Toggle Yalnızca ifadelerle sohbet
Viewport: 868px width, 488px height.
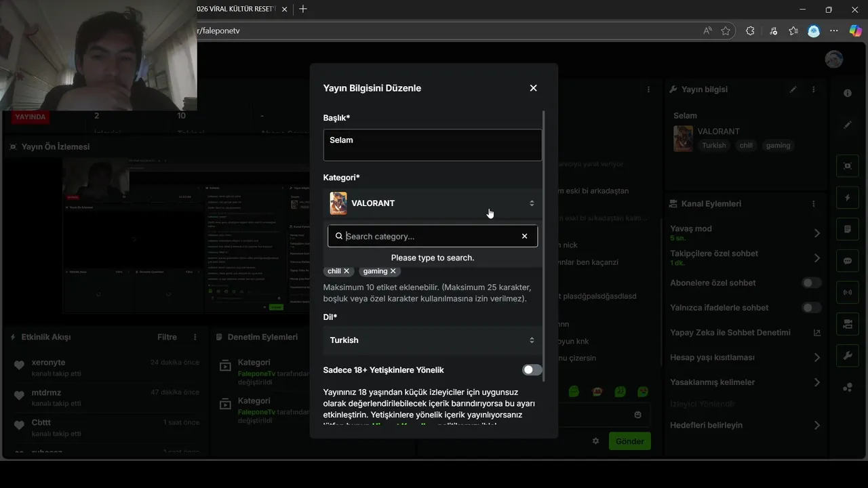tap(812, 308)
